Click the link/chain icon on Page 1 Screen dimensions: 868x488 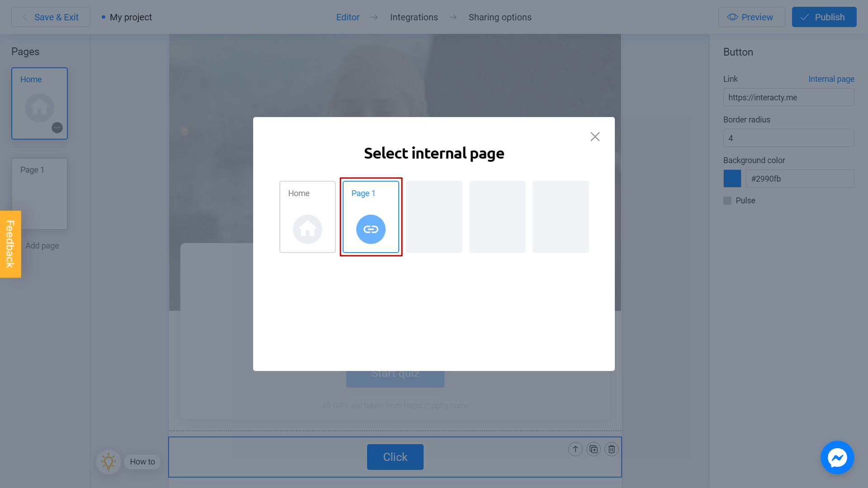coord(371,229)
